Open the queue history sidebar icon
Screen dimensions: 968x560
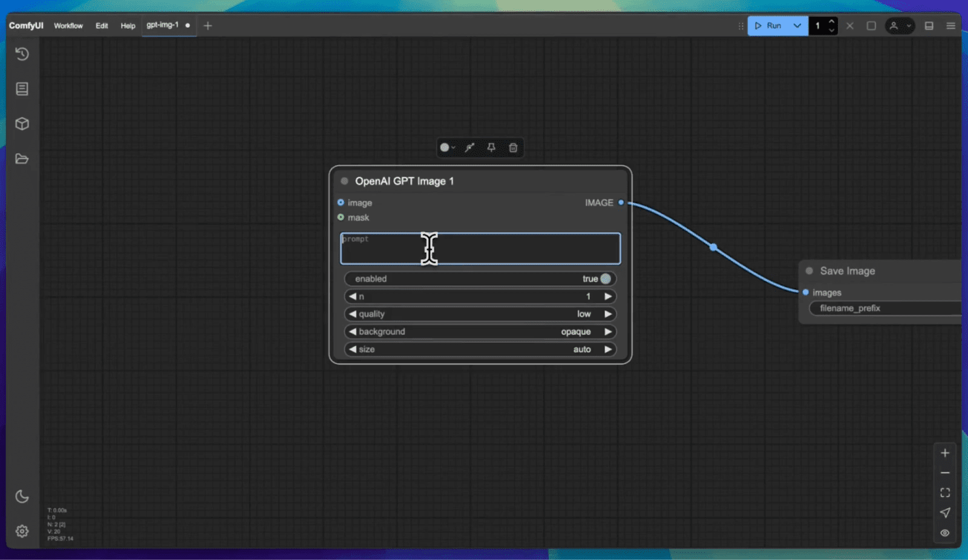pyautogui.click(x=22, y=54)
